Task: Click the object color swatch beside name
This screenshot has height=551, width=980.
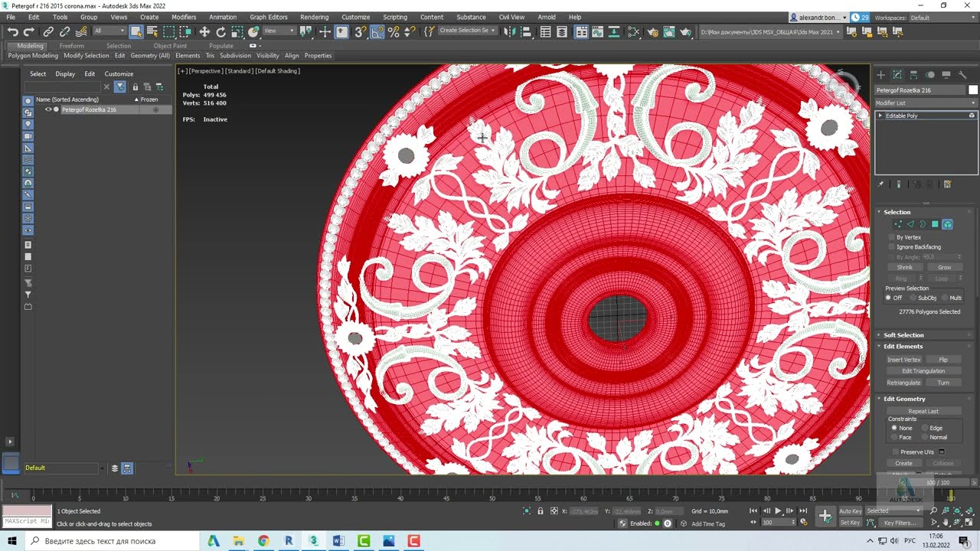Action: [973, 90]
